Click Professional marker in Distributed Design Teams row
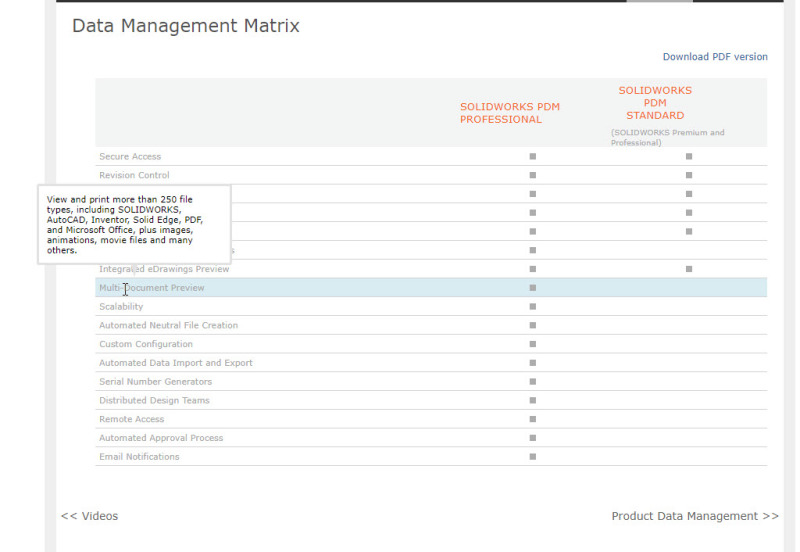The width and height of the screenshot is (800, 552). click(x=533, y=400)
